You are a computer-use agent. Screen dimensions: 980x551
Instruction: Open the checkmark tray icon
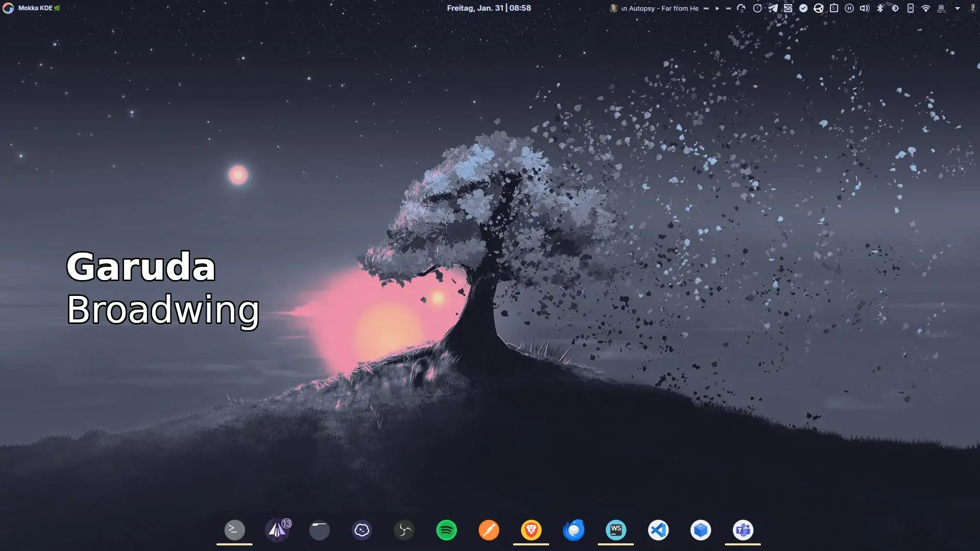803,8
